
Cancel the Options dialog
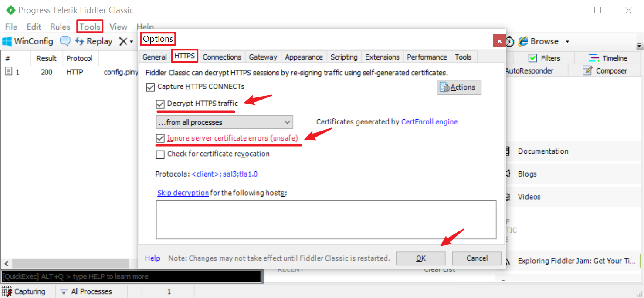click(477, 258)
